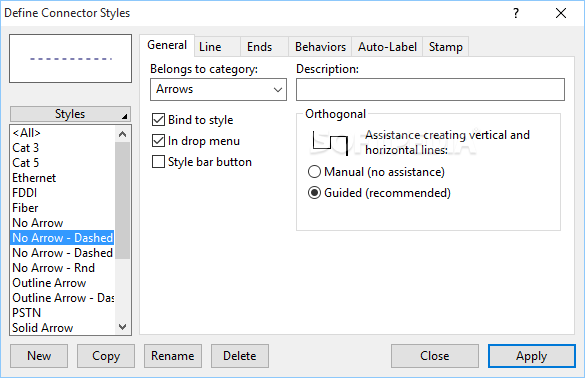
Task: Open the Ends tab
Action: tap(264, 47)
